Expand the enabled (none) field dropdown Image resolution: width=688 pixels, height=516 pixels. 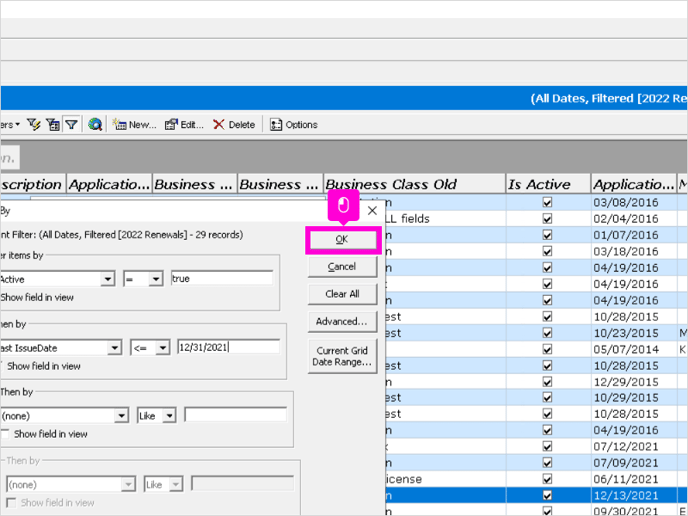(x=121, y=416)
